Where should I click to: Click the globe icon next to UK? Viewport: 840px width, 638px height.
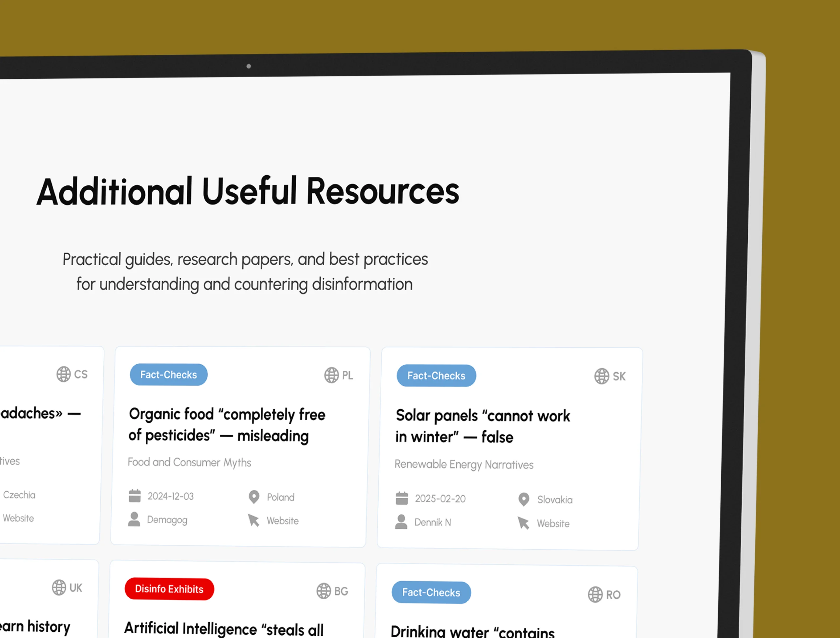click(x=59, y=587)
